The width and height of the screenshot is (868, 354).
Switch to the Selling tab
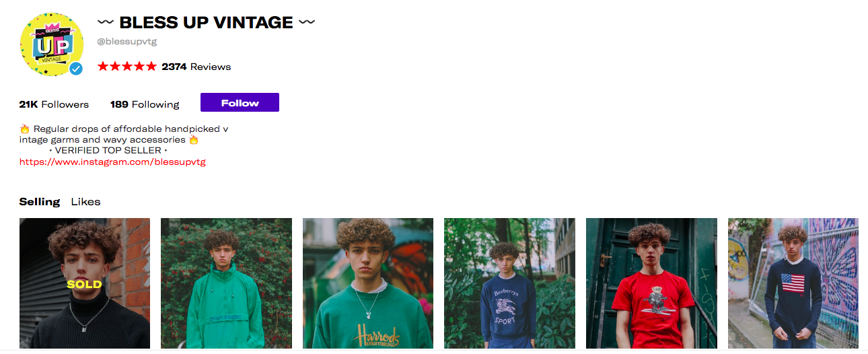[x=40, y=202]
